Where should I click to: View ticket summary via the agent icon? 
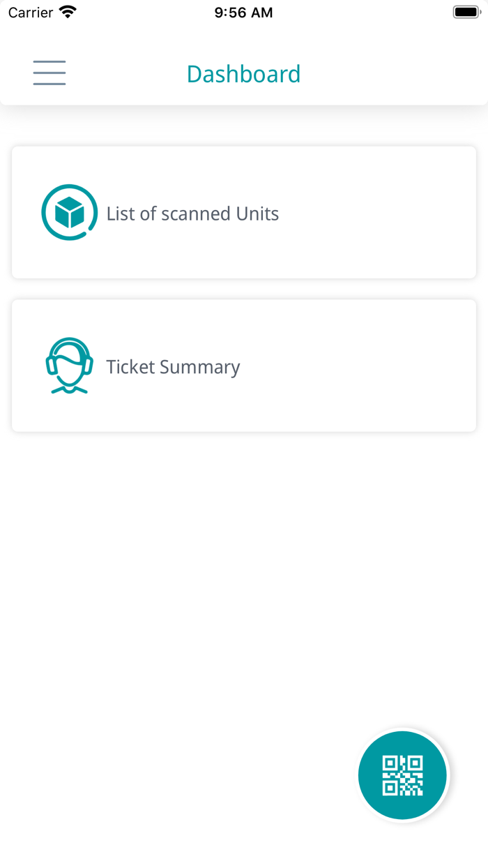pos(69,366)
